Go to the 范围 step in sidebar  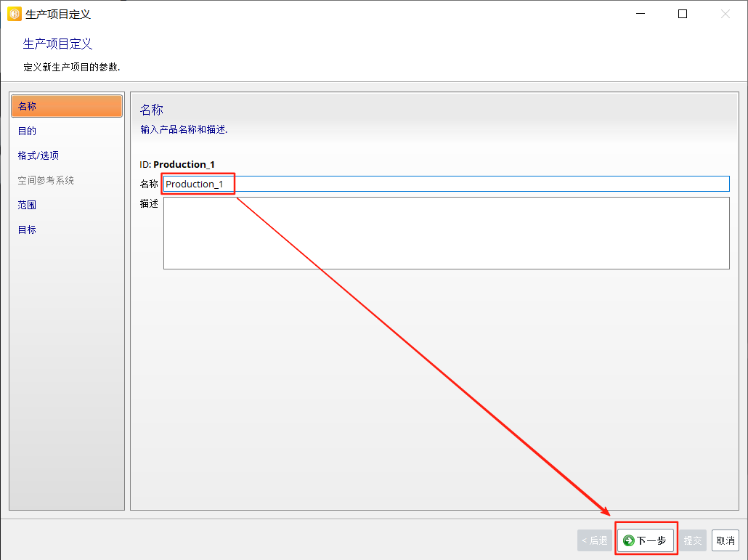28,205
